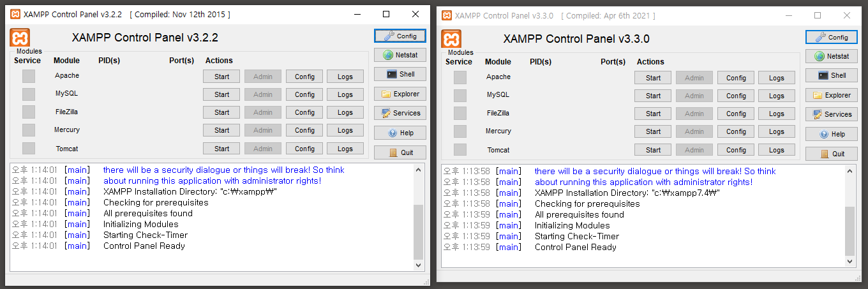Open Services in v3.3.0 window
Image resolution: width=868 pixels, height=289 pixels.
(832, 114)
